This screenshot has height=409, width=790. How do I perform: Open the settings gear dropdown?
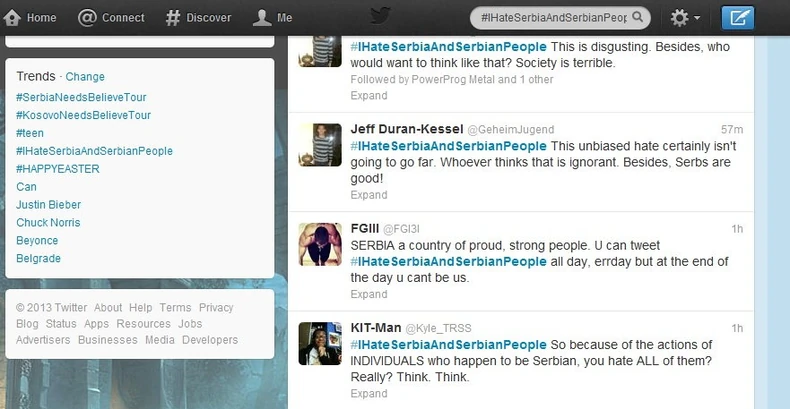(x=685, y=18)
